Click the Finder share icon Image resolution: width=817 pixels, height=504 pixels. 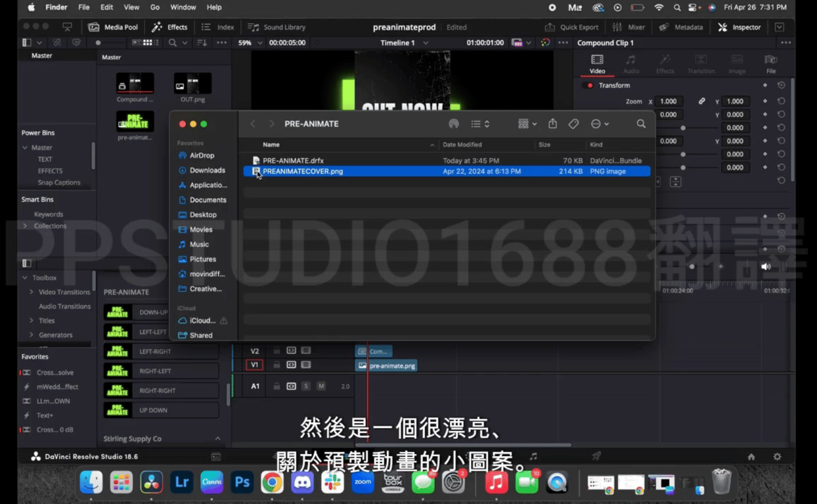click(552, 123)
